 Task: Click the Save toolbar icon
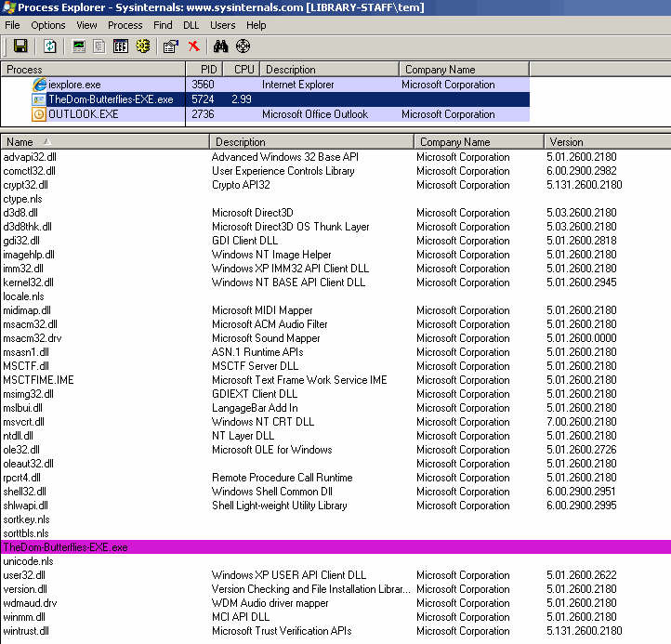tap(20, 46)
